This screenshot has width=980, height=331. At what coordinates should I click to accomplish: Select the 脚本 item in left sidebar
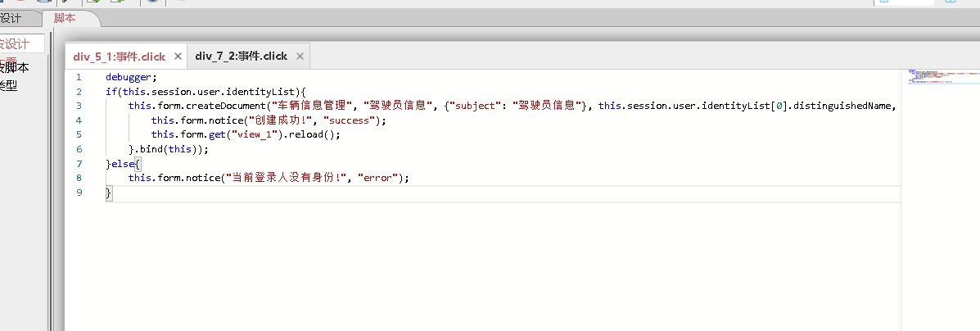coord(14,67)
